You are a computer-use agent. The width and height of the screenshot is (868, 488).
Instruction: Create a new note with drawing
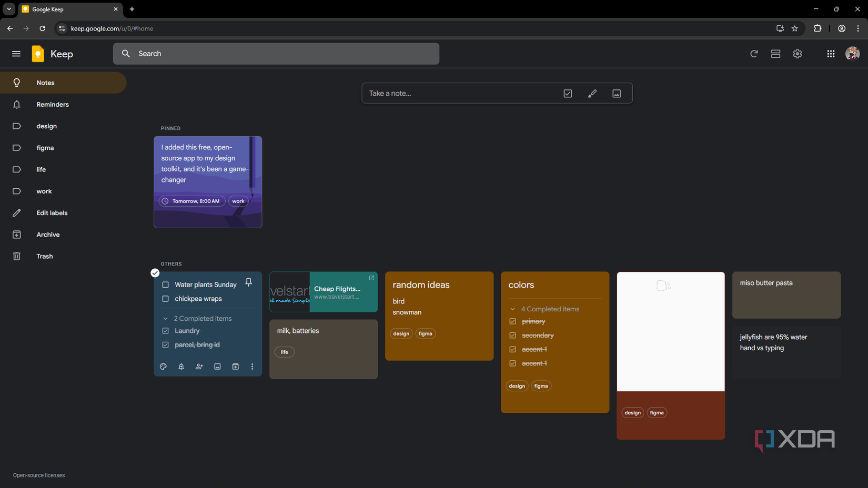592,93
